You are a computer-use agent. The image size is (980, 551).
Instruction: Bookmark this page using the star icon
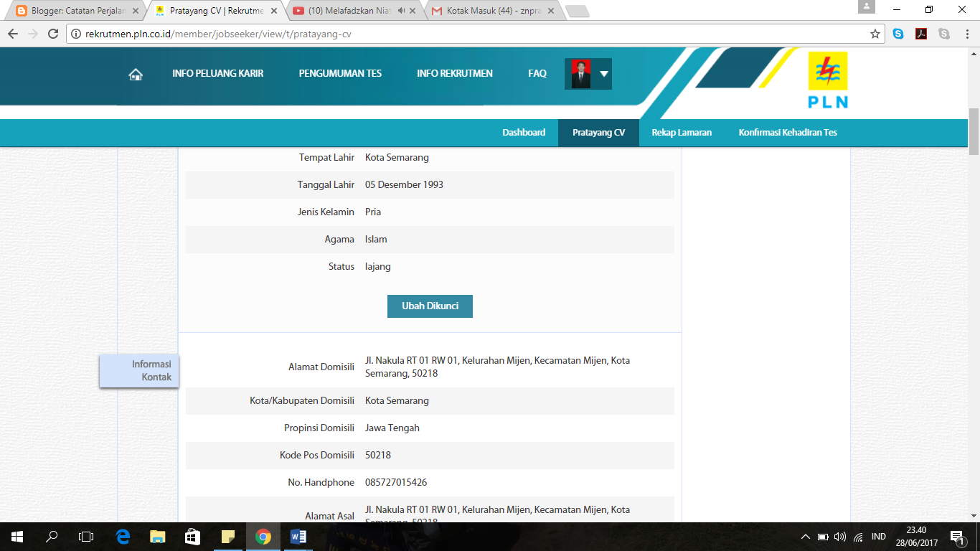[x=874, y=34]
